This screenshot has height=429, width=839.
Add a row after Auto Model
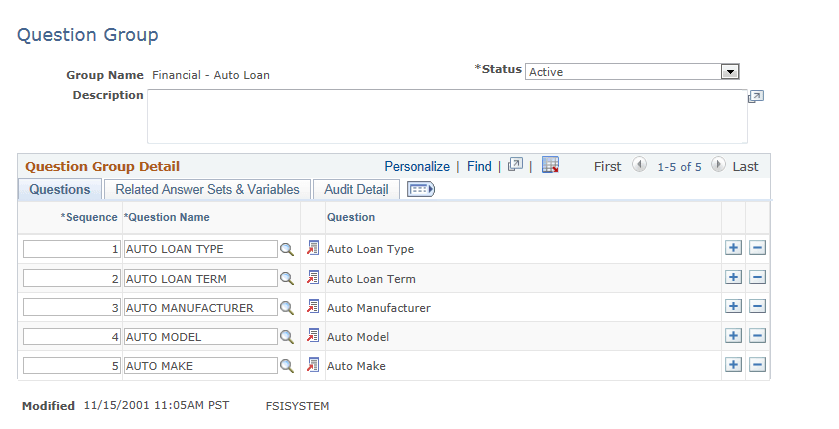[733, 335]
